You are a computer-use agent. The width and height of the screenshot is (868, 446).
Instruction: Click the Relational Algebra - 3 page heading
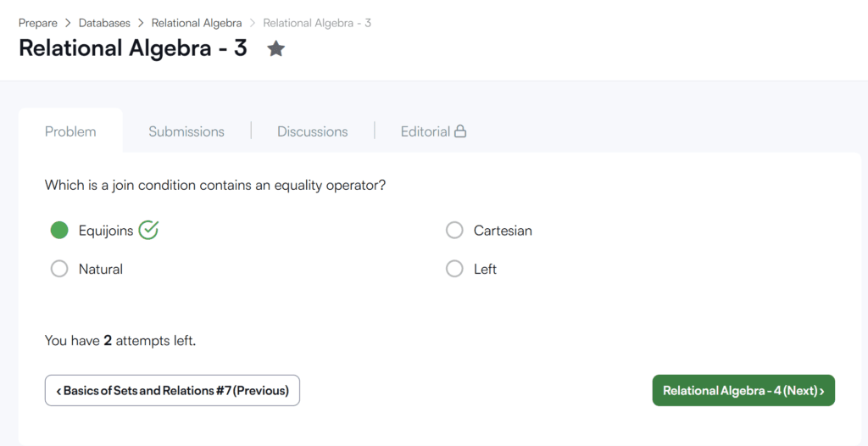click(x=133, y=48)
